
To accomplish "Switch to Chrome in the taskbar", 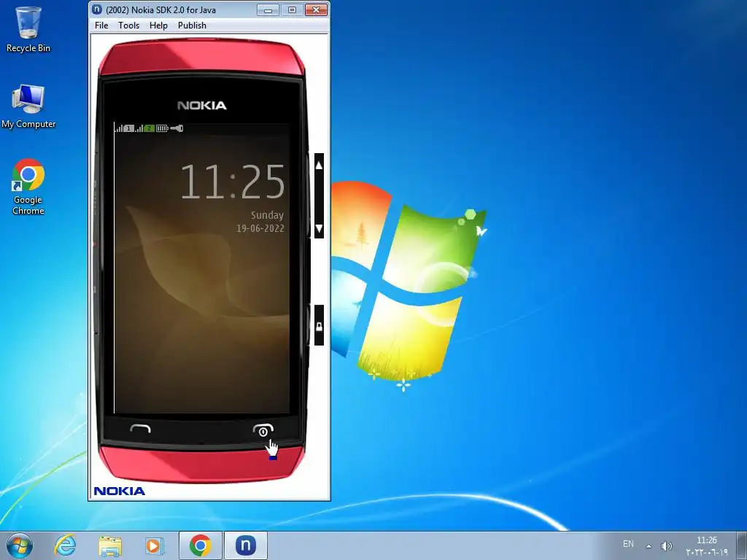I will [x=201, y=545].
